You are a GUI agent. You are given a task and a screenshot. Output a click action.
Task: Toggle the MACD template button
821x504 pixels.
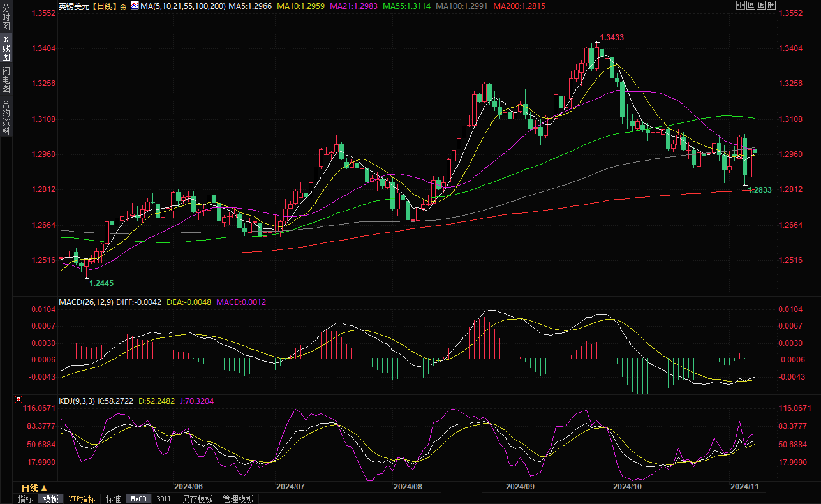(138, 499)
